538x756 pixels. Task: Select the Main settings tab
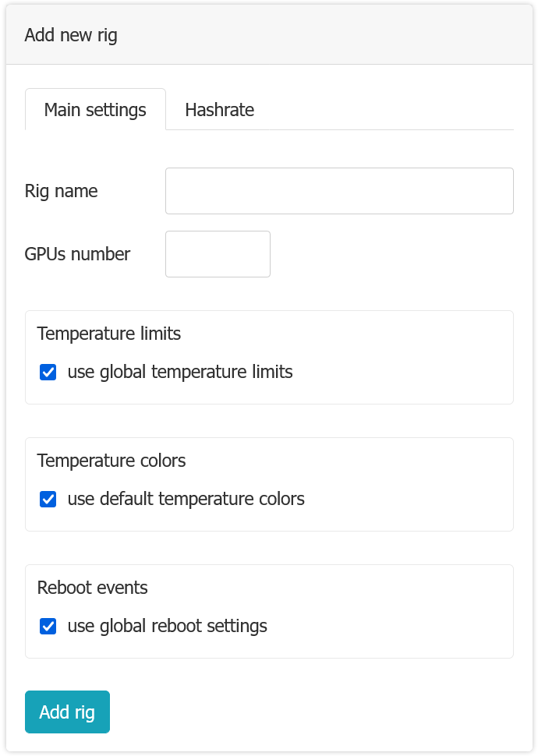tap(95, 110)
